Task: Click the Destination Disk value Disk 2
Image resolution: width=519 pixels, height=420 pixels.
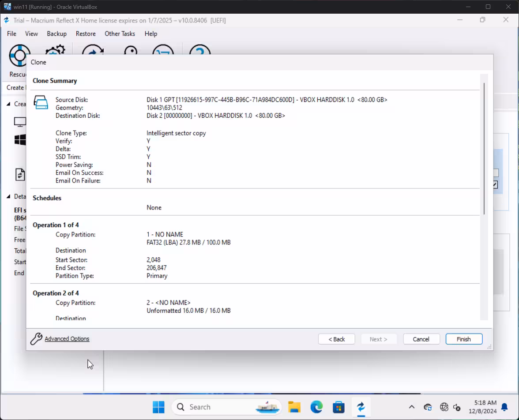Action: pos(216,116)
